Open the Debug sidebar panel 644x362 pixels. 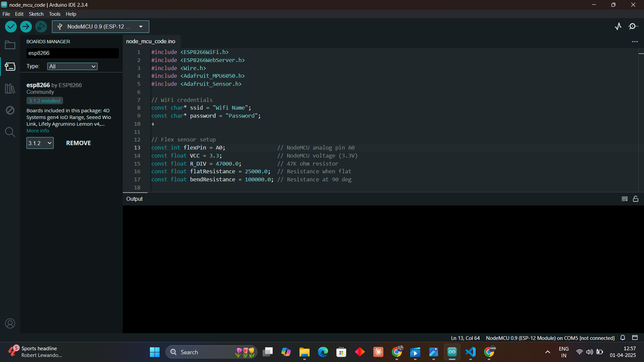(10, 110)
